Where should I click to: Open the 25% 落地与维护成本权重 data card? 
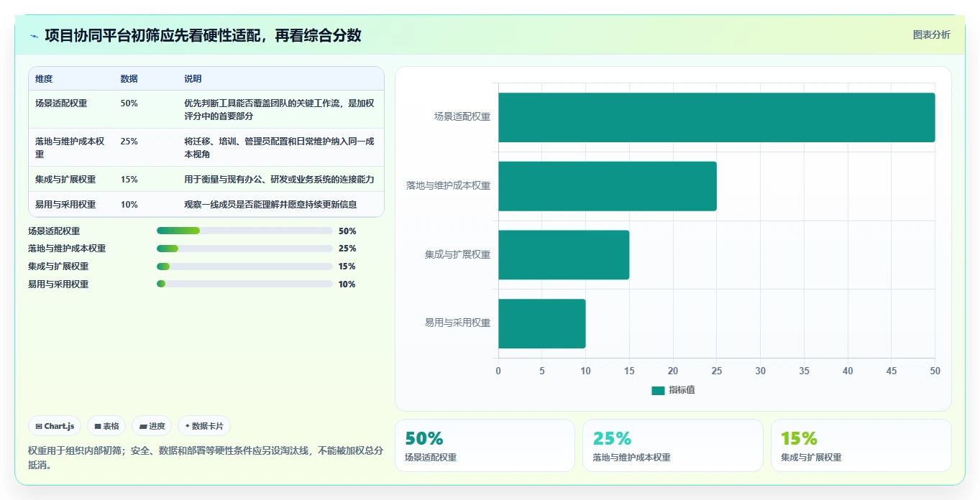[672, 445]
